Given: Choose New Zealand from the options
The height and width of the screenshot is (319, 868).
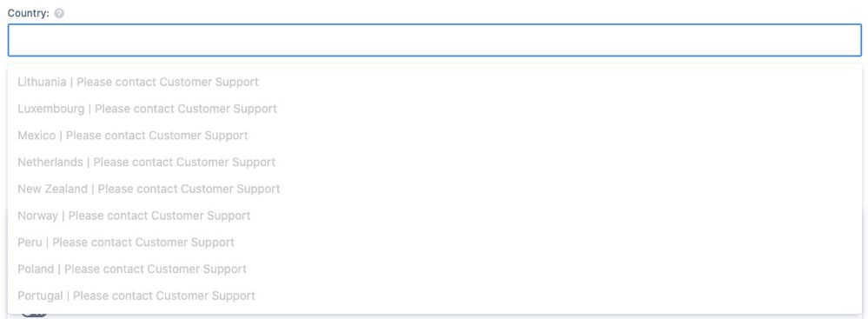Looking at the screenshot, I should click(x=434, y=189).
